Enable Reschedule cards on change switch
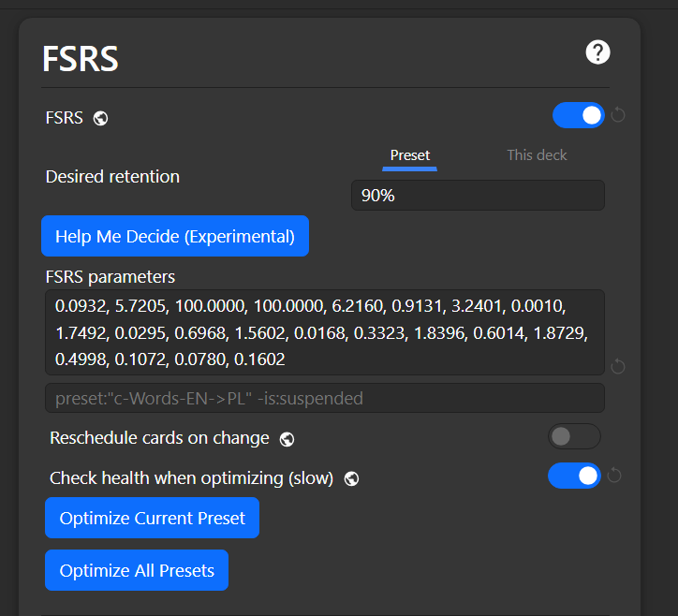The width and height of the screenshot is (678, 616). point(574,436)
